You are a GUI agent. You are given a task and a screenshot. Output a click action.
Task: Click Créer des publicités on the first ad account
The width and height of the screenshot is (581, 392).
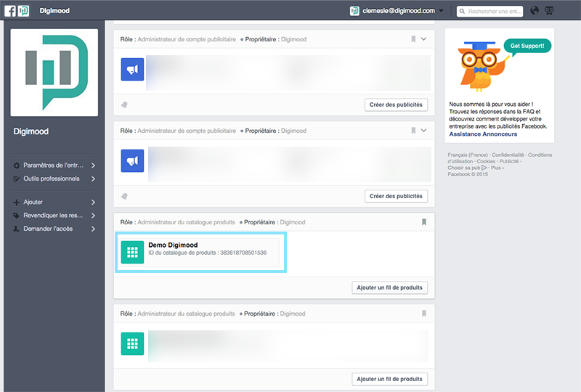pos(396,105)
